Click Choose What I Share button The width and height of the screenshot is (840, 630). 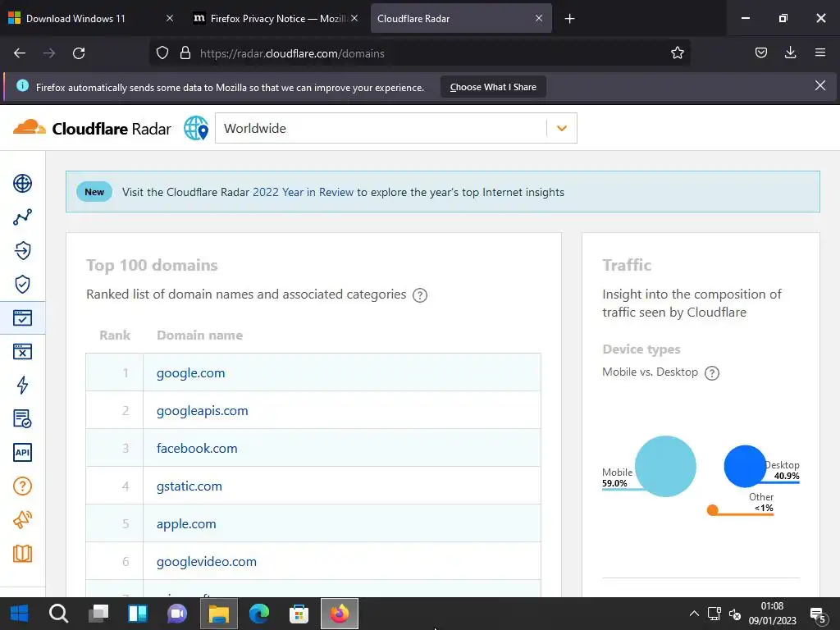point(493,87)
